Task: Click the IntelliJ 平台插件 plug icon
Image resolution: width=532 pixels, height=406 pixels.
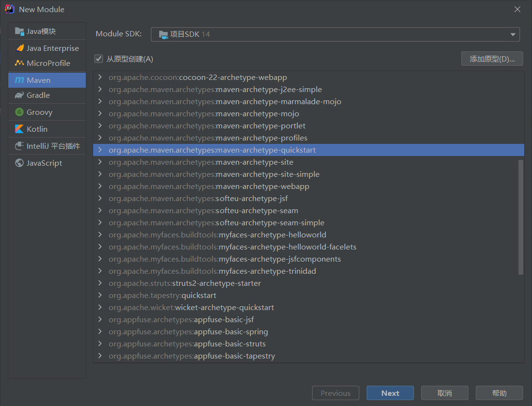Action: click(x=19, y=146)
